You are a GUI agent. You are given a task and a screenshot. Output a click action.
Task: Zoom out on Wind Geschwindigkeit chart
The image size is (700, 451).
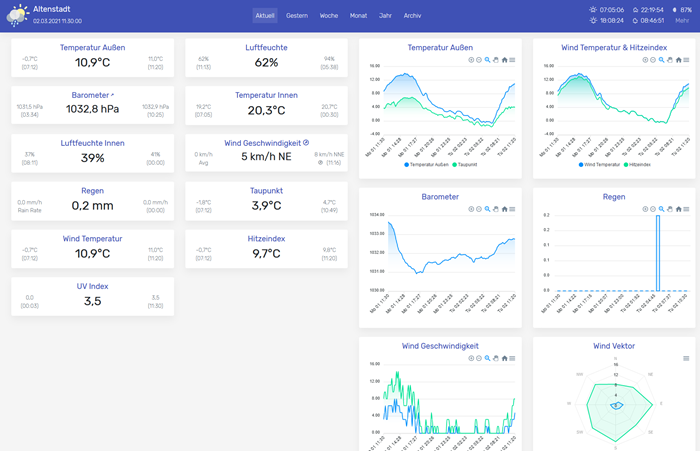[x=479, y=358]
